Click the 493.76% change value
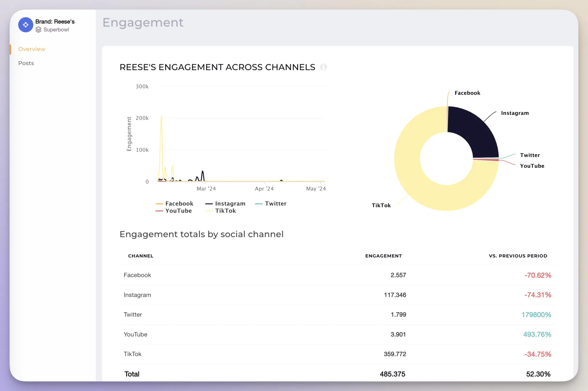 tap(537, 334)
